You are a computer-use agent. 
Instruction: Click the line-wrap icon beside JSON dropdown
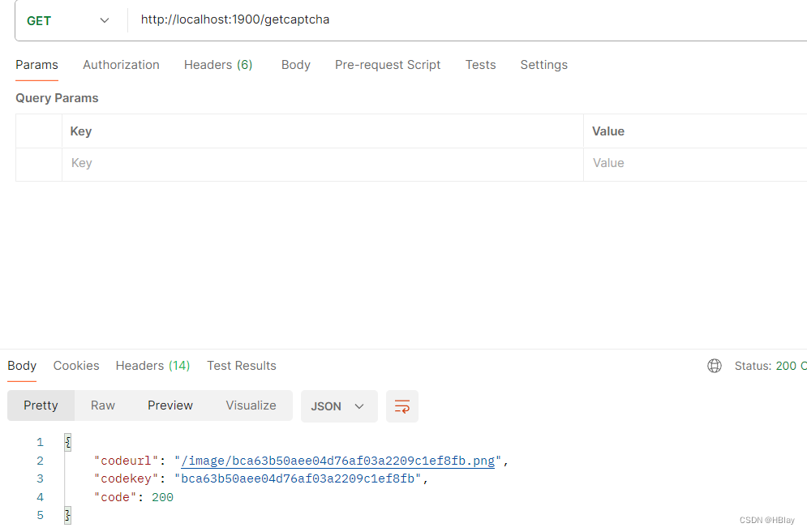pyautogui.click(x=402, y=406)
